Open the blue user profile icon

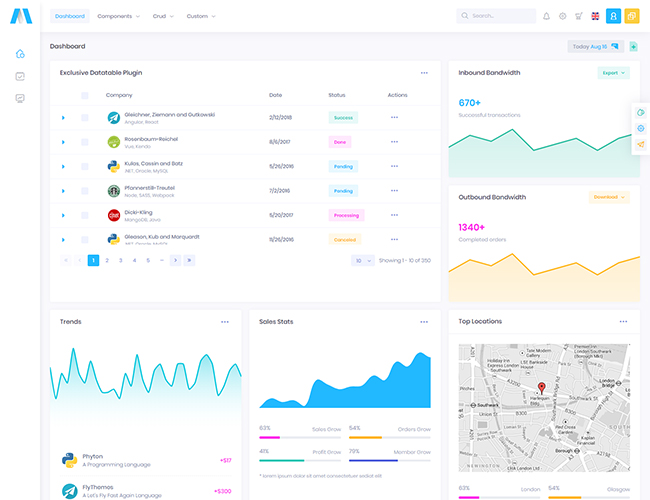(614, 16)
